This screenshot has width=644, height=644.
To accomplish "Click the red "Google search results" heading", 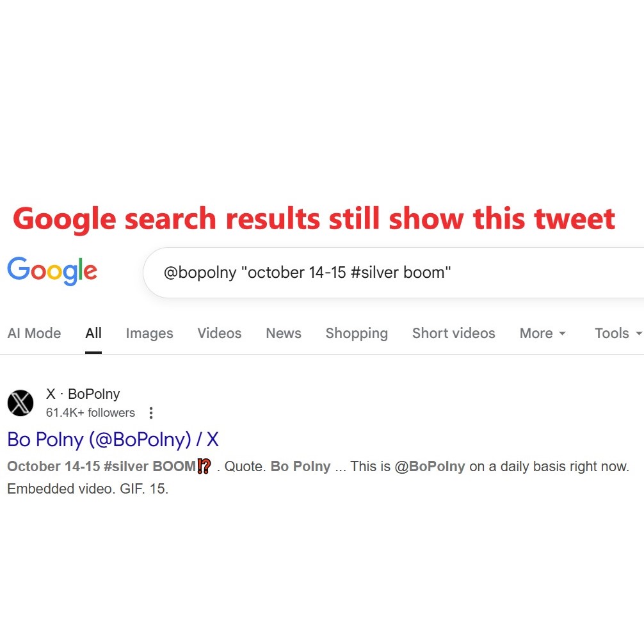I will [314, 219].
